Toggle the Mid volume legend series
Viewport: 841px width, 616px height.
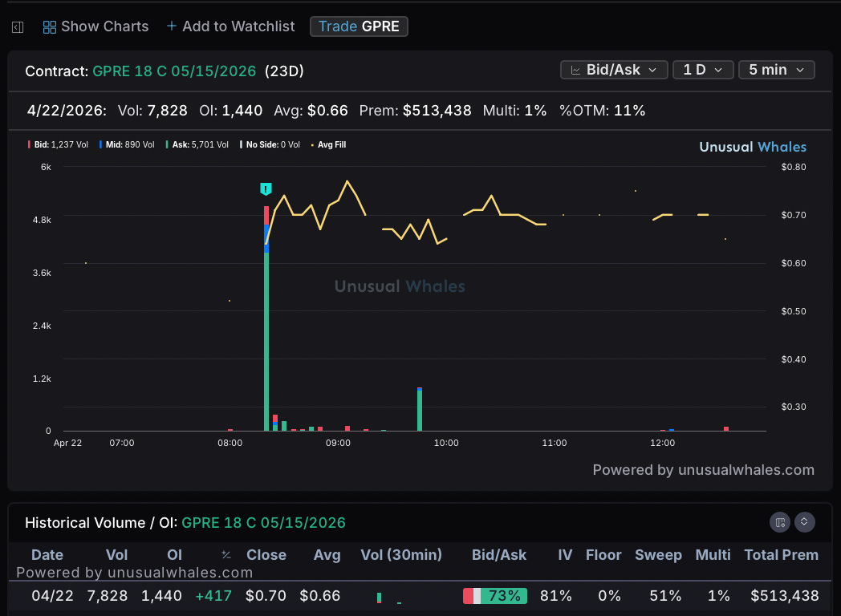pos(127,144)
